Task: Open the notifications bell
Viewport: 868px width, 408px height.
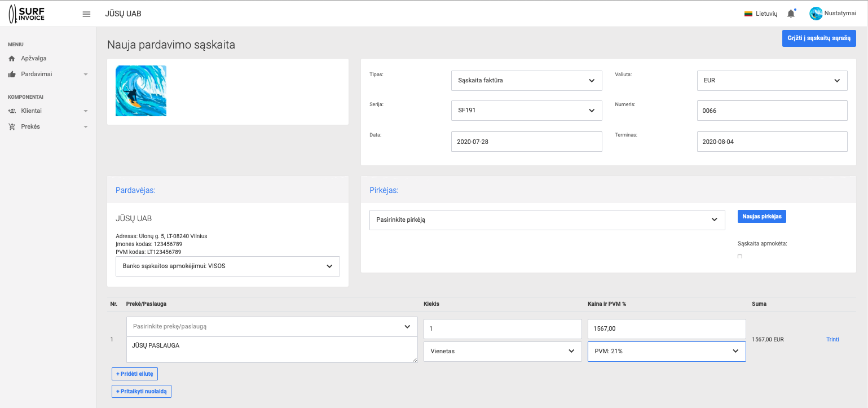Action: [x=791, y=14]
